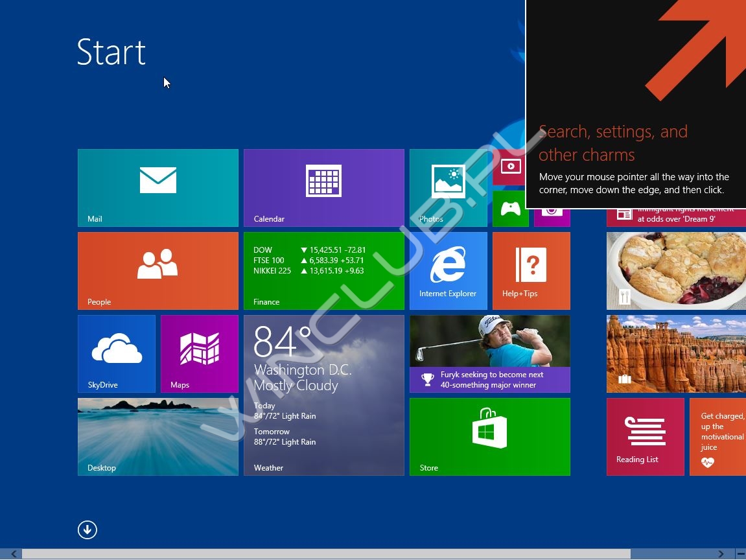746x560 pixels.
Task: Click the "Search, settings, and other charms" heading
Action: pos(613,143)
